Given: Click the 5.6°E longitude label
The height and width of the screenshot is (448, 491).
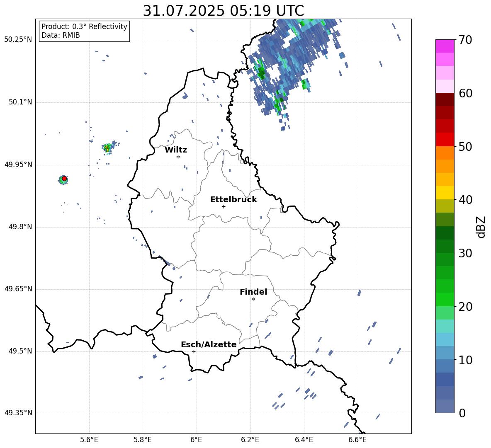Looking at the screenshot, I should (x=89, y=440).
